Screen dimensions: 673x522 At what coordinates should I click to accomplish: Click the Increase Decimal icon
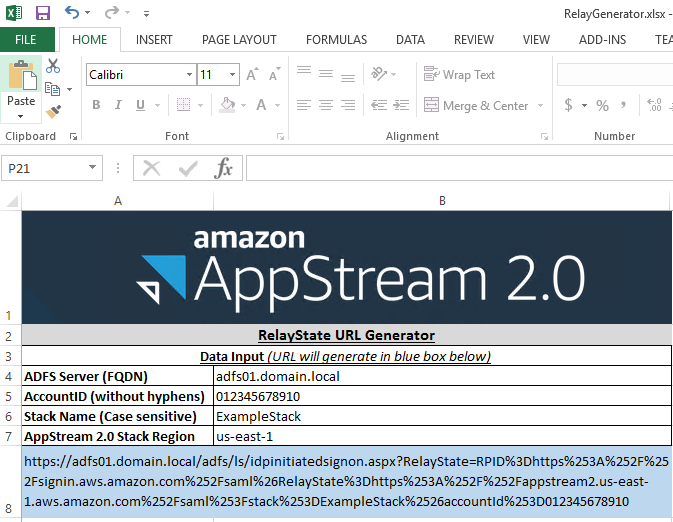coord(655,105)
